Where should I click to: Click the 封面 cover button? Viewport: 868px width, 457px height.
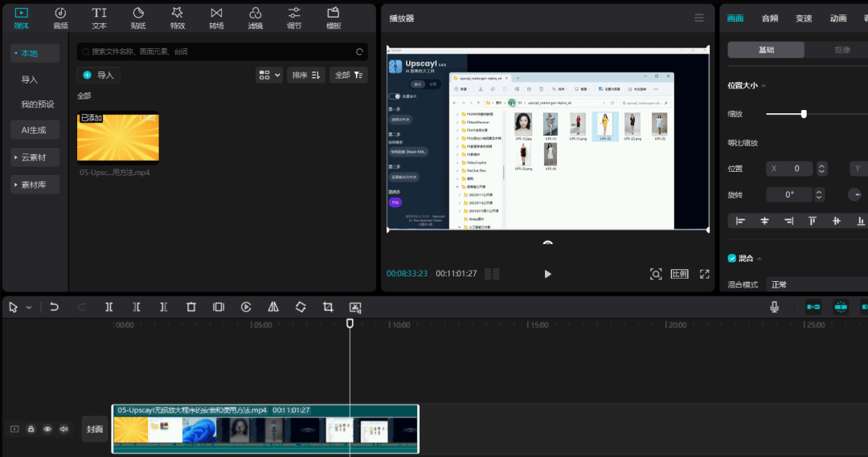click(95, 429)
